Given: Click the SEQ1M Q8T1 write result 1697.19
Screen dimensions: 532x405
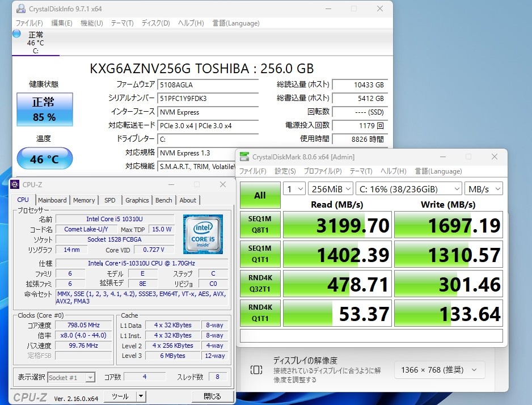Looking at the screenshot, I should click(449, 225).
